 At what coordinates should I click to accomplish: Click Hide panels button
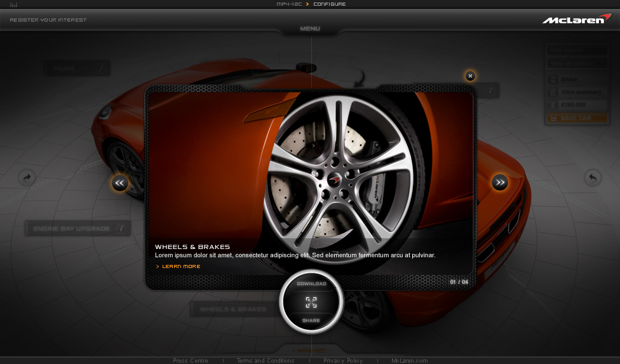(x=577, y=50)
